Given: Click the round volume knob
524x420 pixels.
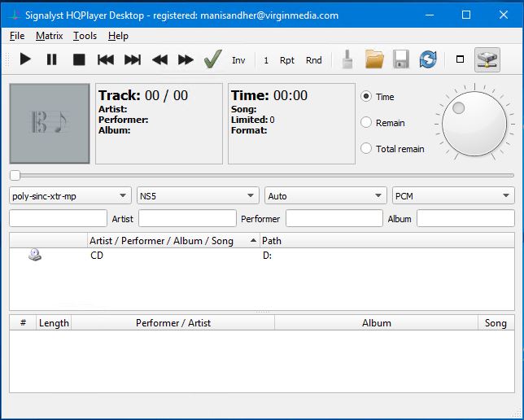Looking at the screenshot, I should [x=474, y=124].
